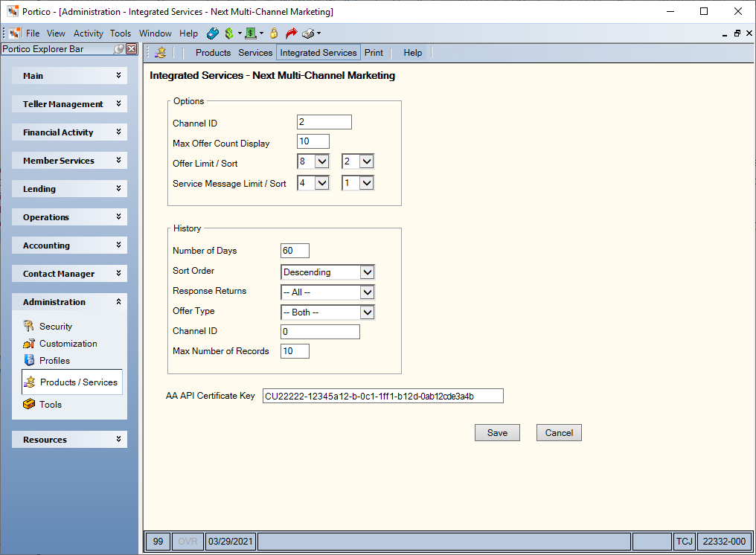The width and height of the screenshot is (756, 555).
Task: Click the 03/29/2021 date in status bar
Action: [231, 542]
